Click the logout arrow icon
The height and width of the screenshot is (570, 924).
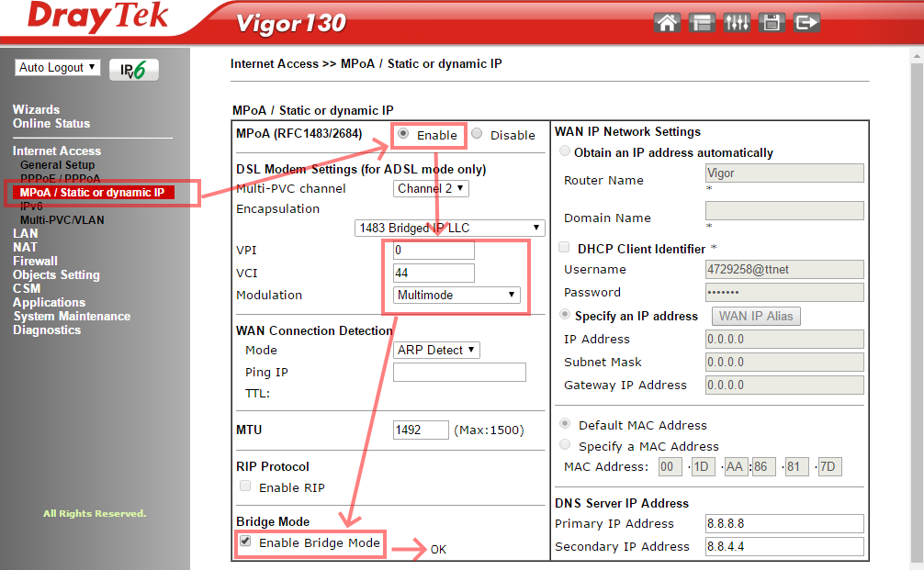[806, 22]
